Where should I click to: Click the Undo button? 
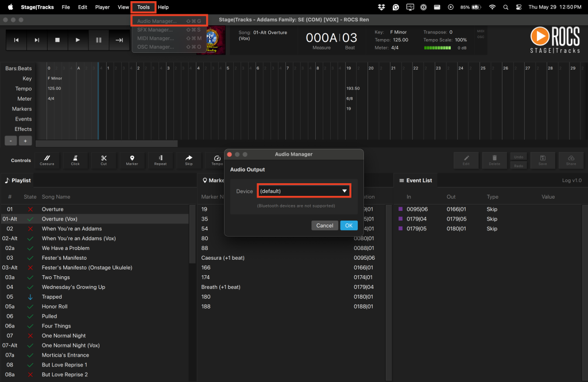[x=519, y=157]
